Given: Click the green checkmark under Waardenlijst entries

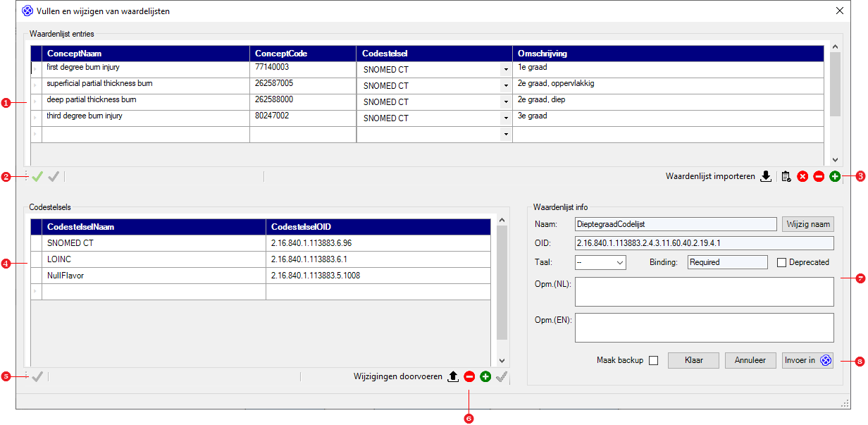Looking at the screenshot, I should coord(38,176).
